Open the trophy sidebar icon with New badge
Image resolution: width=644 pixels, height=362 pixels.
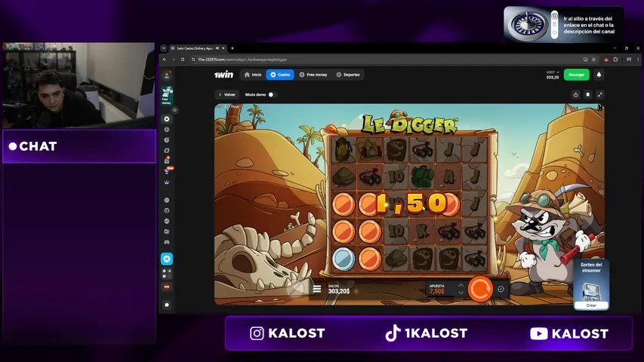click(167, 171)
